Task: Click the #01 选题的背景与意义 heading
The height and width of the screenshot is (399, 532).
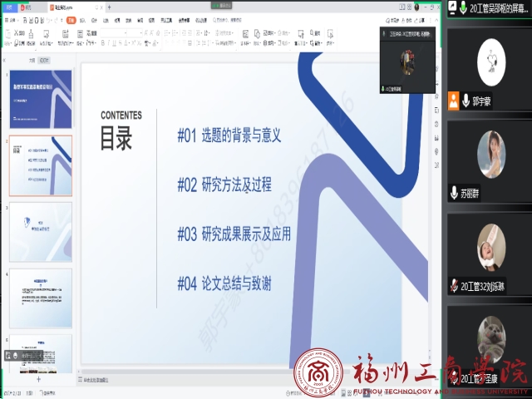Action: coord(229,136)
